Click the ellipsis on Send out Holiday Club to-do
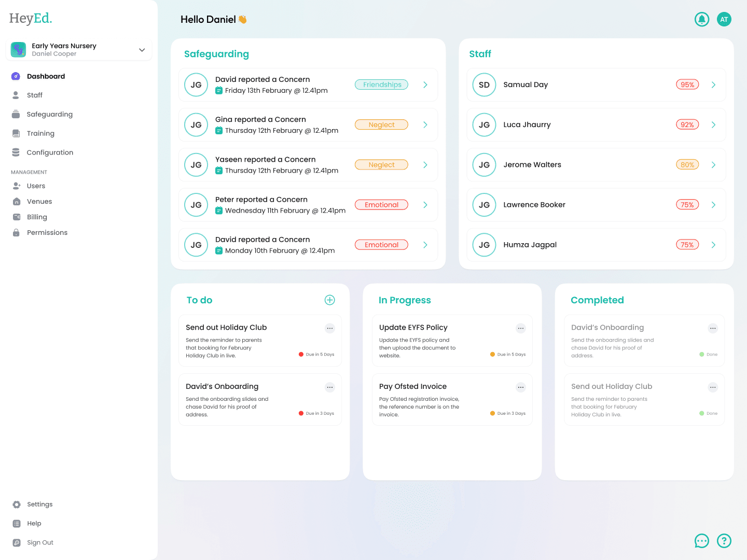This screenshot has width=747, height=560. click(329, 328)
